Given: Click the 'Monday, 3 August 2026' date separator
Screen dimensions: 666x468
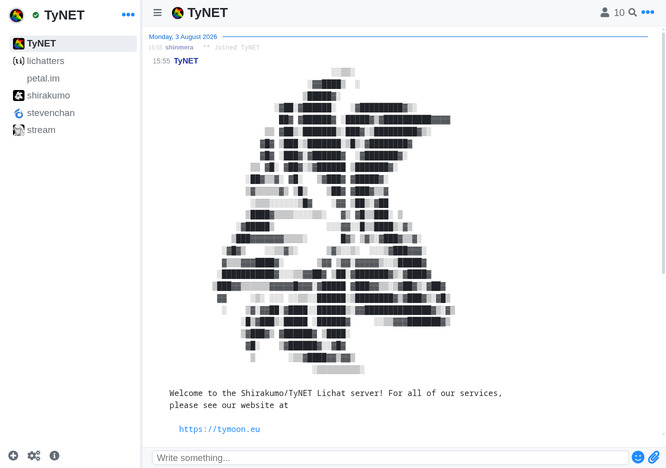Looking at the screenshot, I should pos(183,37).
